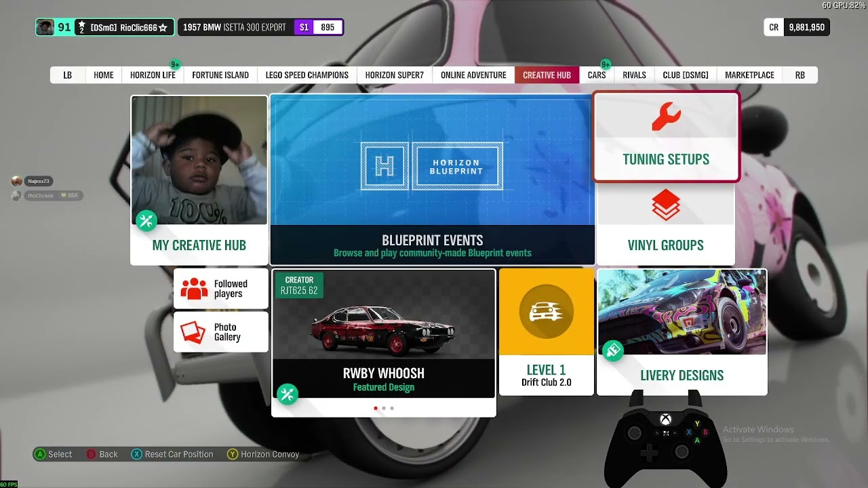Click the My Creative Hub photo thumbnail
Screen dimensions: 868x488
coord(199,161)
